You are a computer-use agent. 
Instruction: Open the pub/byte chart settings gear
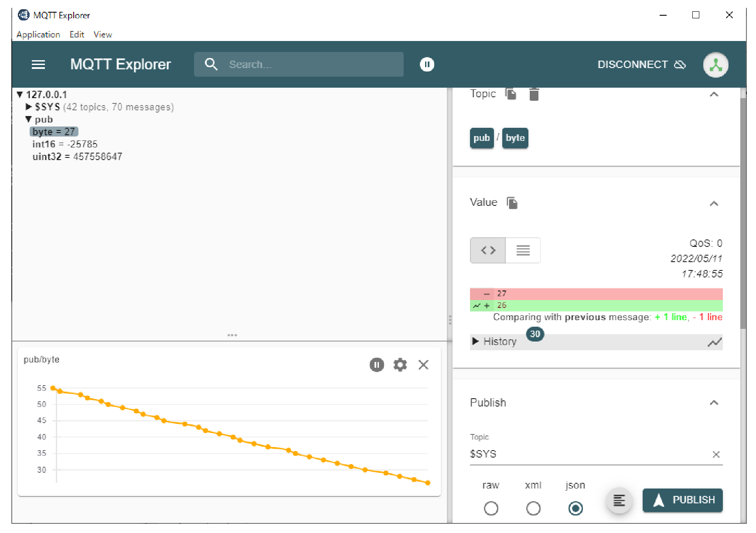pyautogui.click(x=400, y=365)
